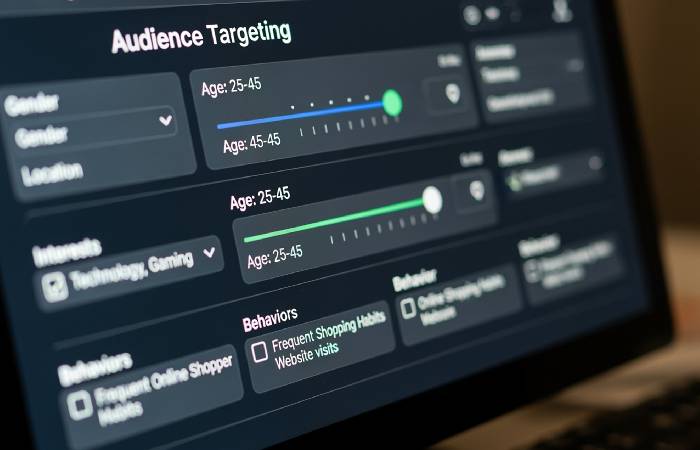Click the Location option under Gender

52,174
